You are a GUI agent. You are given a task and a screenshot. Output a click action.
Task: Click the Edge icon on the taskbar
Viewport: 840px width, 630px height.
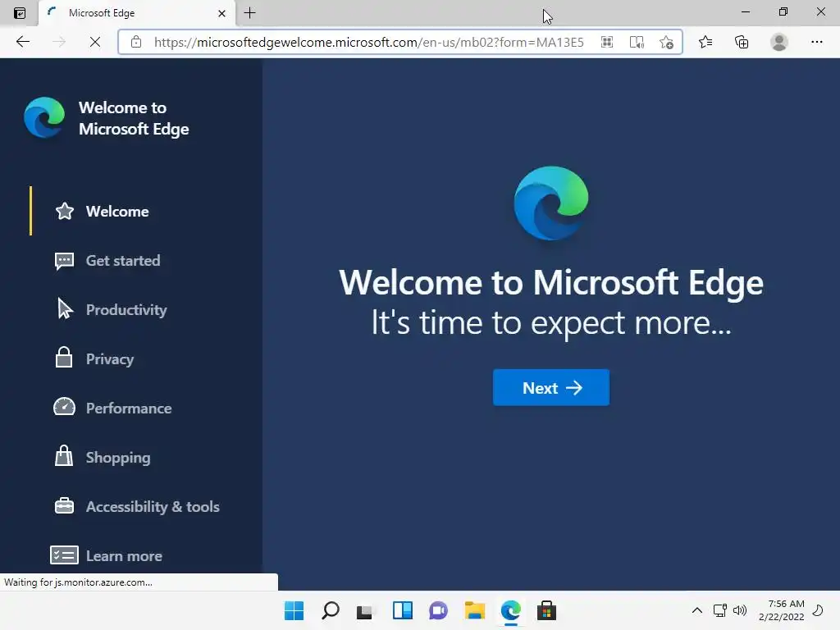point(510,610)
